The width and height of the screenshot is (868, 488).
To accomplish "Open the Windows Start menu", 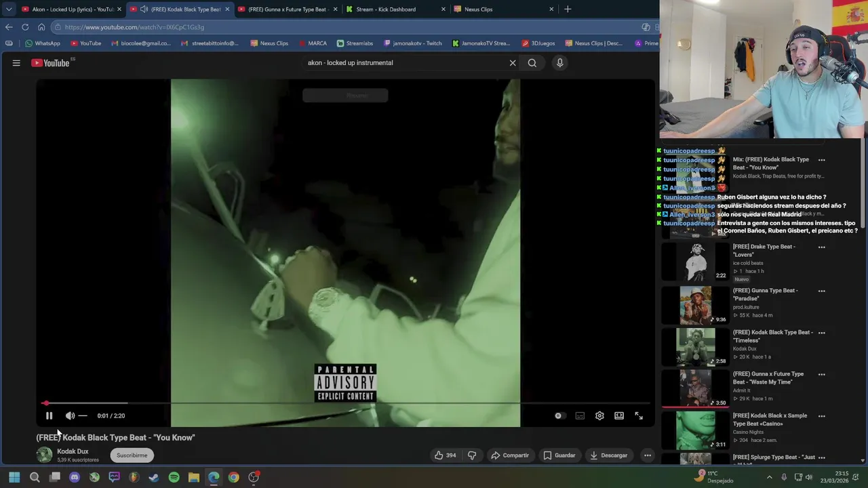I will (x=14, y=477).
